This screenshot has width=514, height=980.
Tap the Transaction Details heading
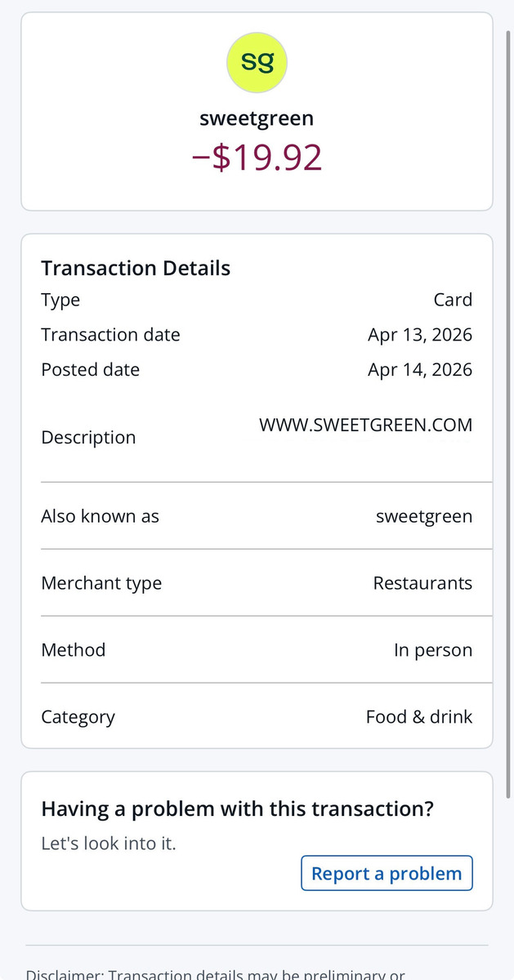[136, 268]
